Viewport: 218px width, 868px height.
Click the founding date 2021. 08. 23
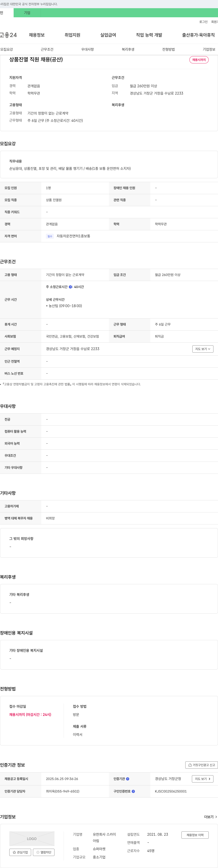(x=157, y=834)
